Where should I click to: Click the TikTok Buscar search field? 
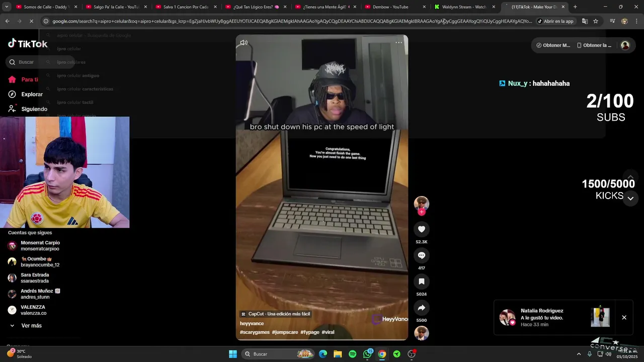click(40, 62)
